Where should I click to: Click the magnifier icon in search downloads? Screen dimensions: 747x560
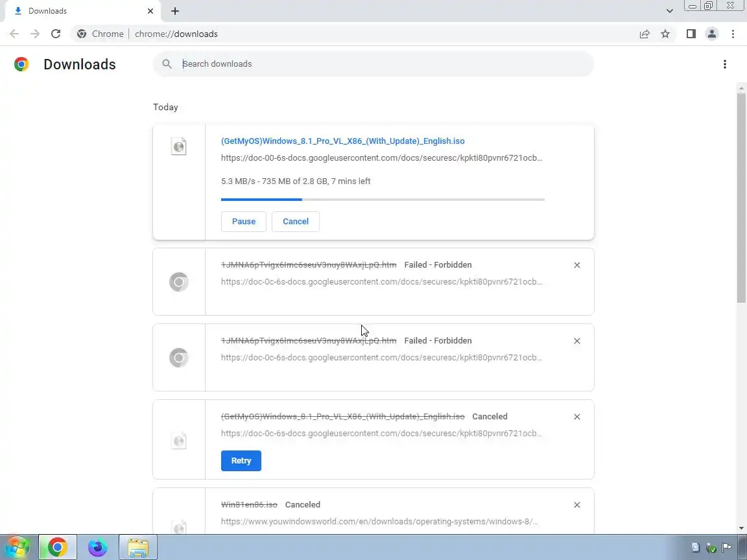click(167, 64)
